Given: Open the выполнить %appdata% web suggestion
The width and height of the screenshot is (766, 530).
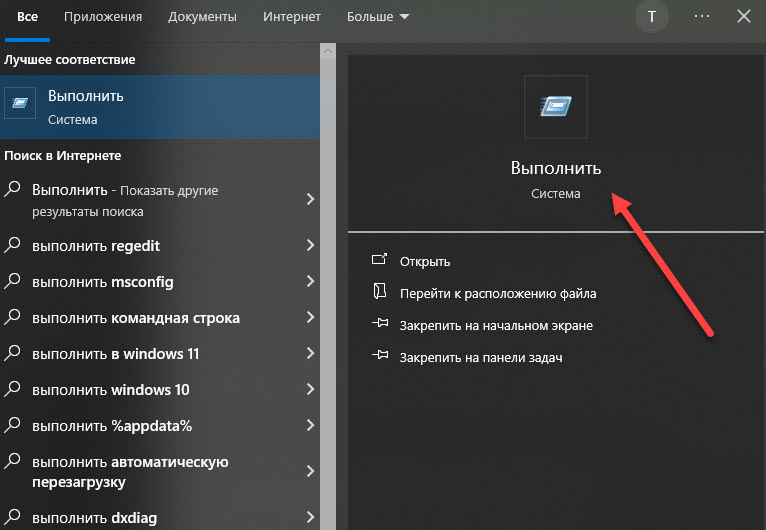Looking at the screenshot, I should [112, 426].
